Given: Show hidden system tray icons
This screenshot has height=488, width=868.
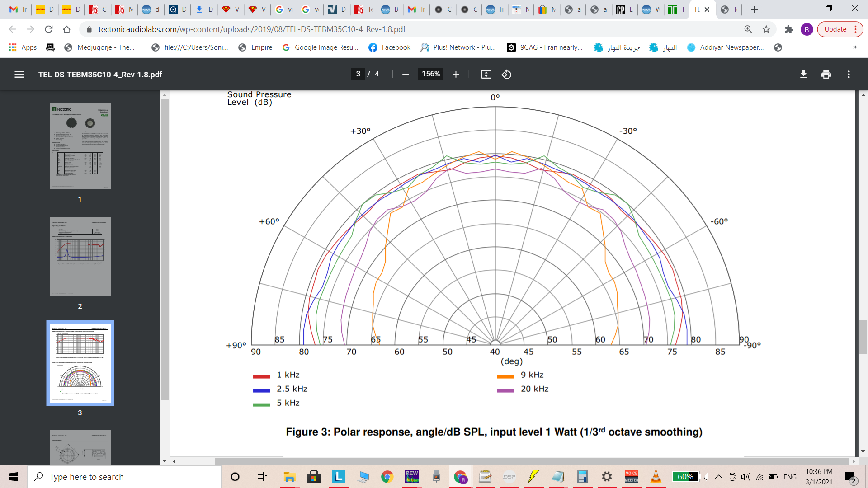Looking at the screenshot, I should 719,477.
